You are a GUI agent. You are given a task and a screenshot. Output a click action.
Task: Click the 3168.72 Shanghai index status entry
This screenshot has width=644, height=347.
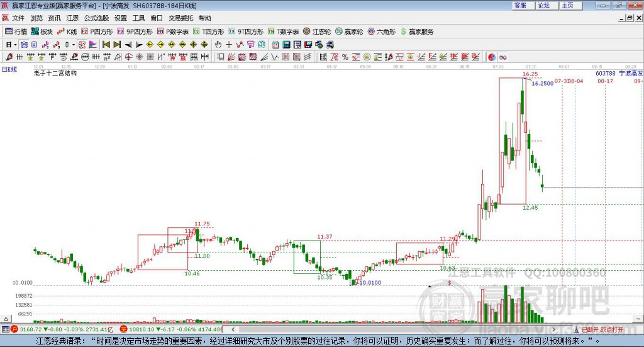point(62,329)
